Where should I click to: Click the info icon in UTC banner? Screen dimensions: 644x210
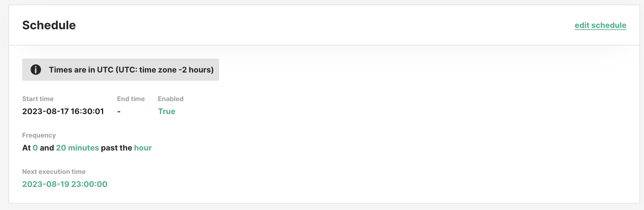pos(36,70)
